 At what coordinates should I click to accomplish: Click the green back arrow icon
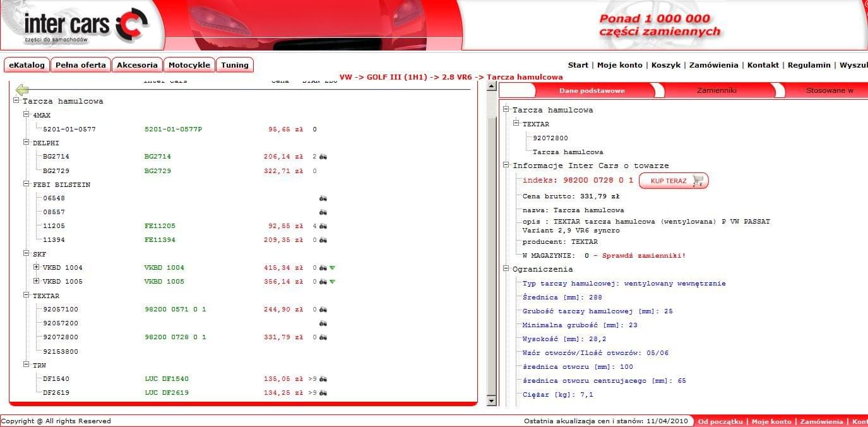[x=22, y=90]
